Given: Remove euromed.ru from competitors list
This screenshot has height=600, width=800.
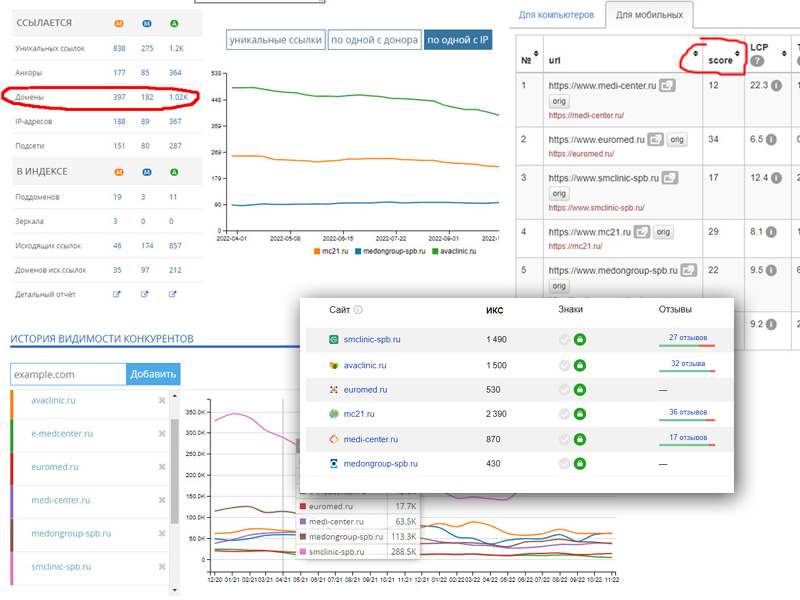Looking at the screenshot, I should 162,467.
